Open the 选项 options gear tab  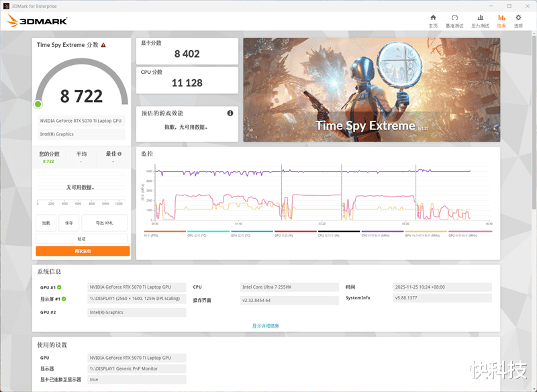tap(518, 21)
